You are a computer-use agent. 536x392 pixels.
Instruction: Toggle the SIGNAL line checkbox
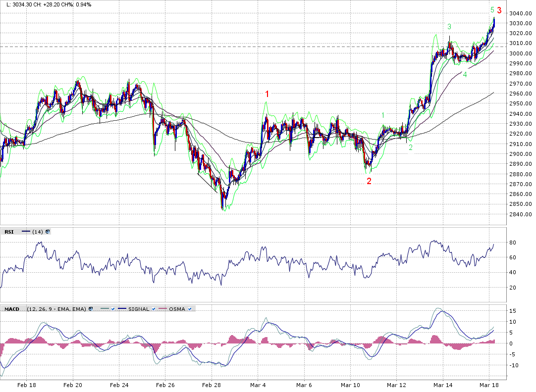click(154, 309)
